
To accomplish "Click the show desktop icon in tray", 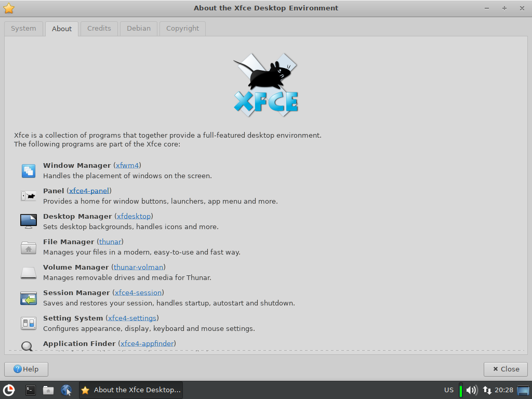I will (x=523, y=390).
